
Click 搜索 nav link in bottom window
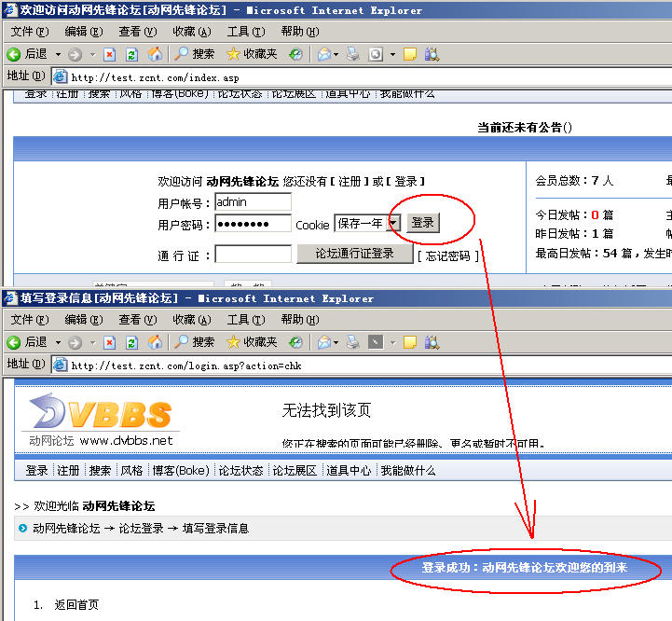[101, 471]
